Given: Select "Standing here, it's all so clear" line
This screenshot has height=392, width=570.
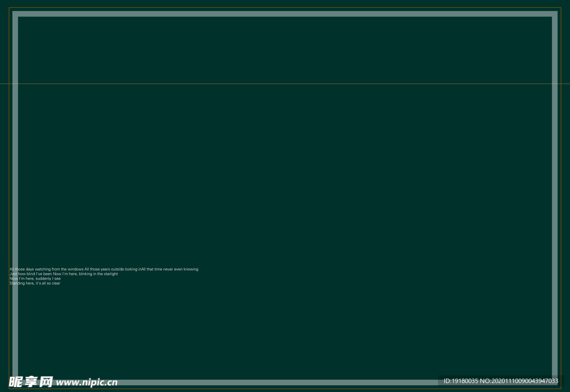Looking at the screenshot, I should 35,283.
